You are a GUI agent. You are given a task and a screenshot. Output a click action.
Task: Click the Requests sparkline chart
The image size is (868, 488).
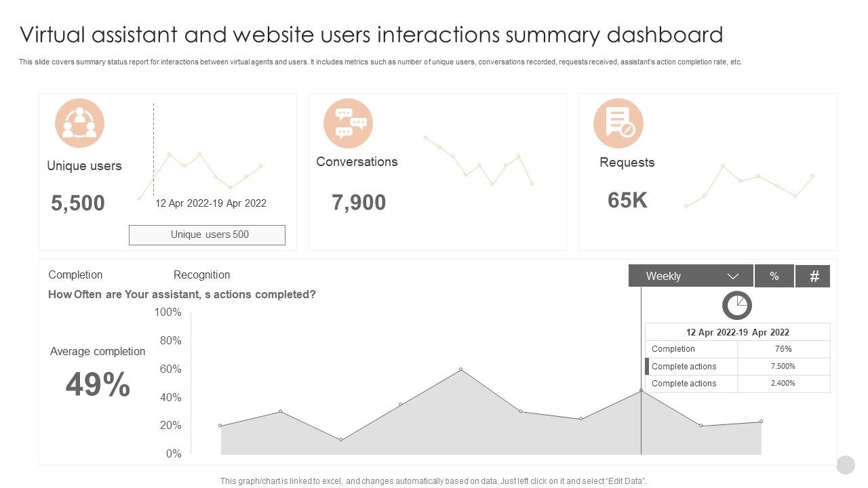(x=749, y=185)
